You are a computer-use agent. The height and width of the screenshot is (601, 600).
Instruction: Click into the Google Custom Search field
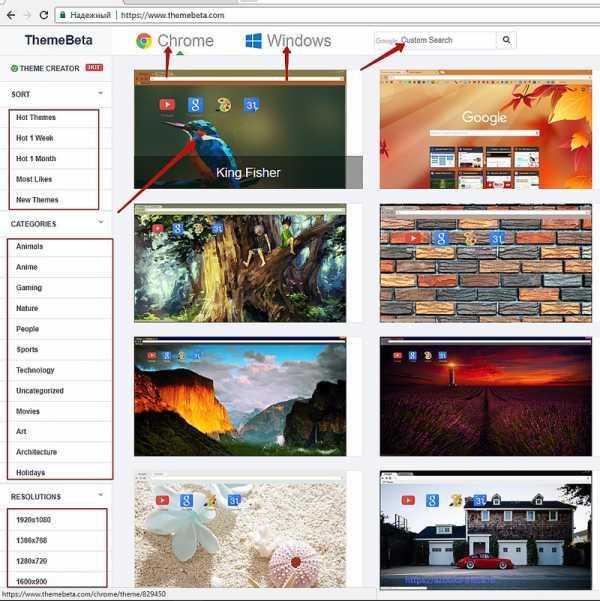[435, 40]
